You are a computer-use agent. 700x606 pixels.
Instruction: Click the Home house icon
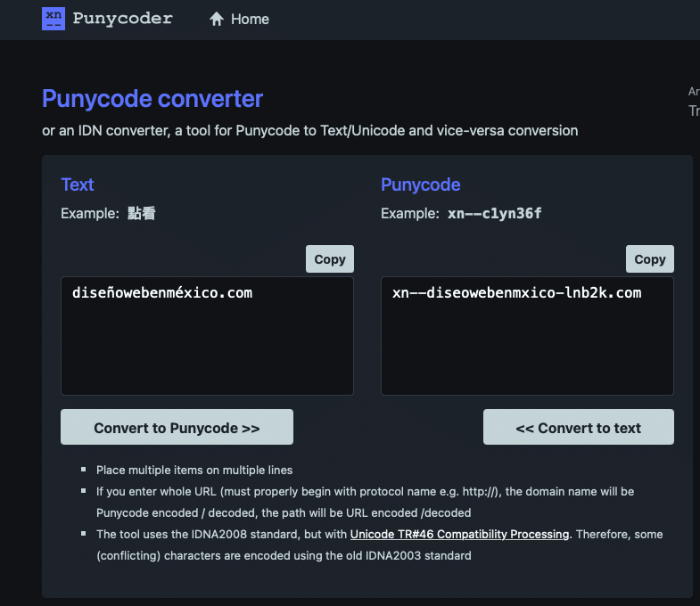point(217,20)
